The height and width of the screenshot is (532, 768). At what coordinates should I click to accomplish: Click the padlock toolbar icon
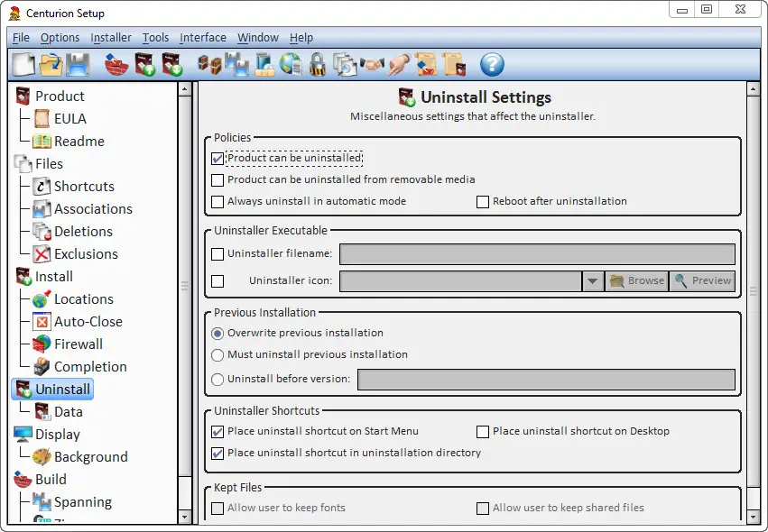pos(318,65)
